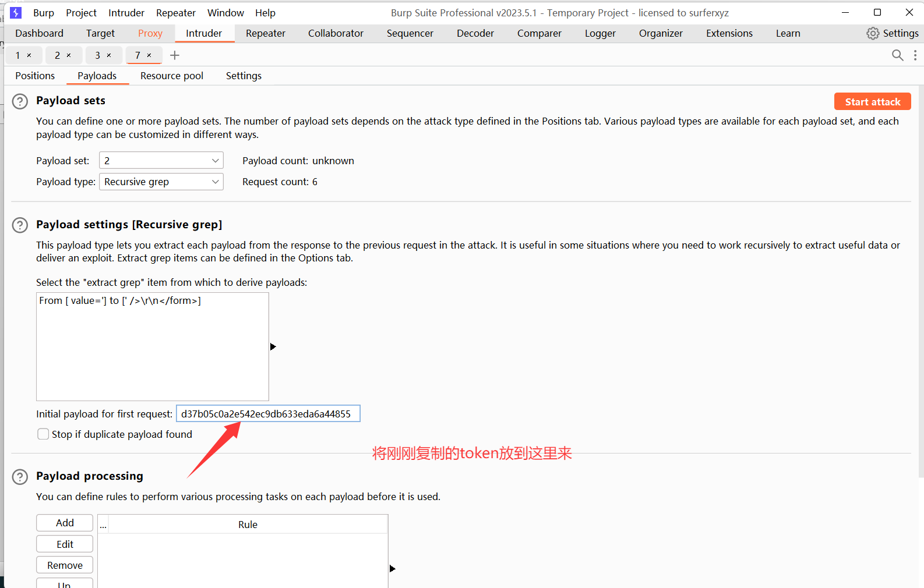The image size is (924, 588).
Task: Select extract grep item From value= entry
Action: pos(152,300)
